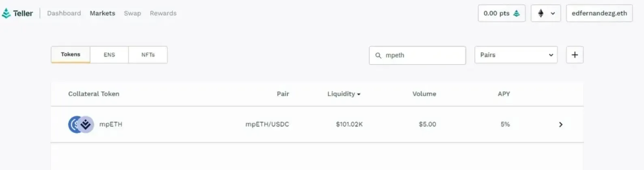Open the Rewards page
This screenshot has height=170, width=644.
pyautogui.click(x=163, y=13)
